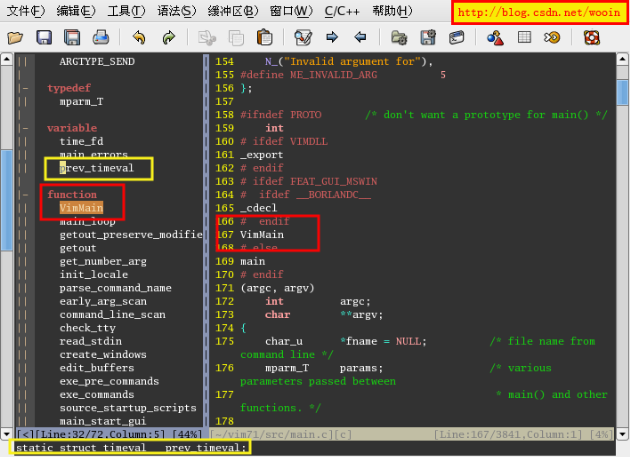Select read_stdin function tag
Viewport: 630px width, 457px height.
[90, 341]
